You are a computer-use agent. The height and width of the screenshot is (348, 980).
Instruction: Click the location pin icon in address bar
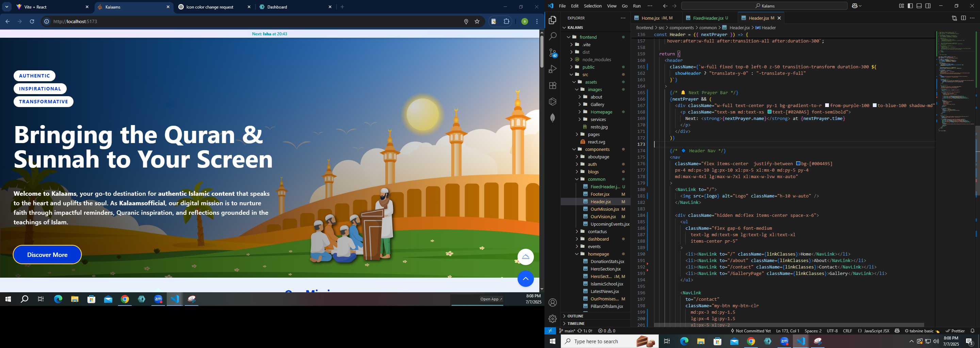465,22
